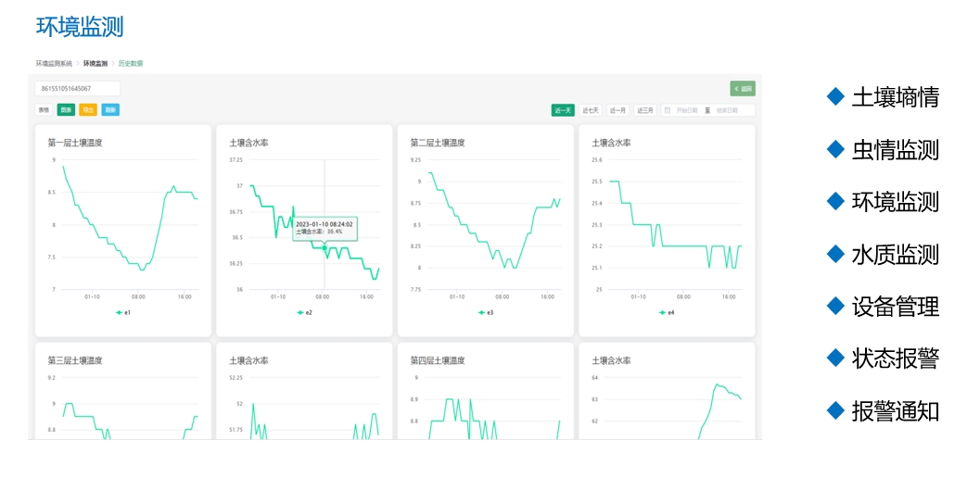Viewport: 980px width, 478px height.
Task: Switch to 图表 chart view
Action: tap(66, 110)
